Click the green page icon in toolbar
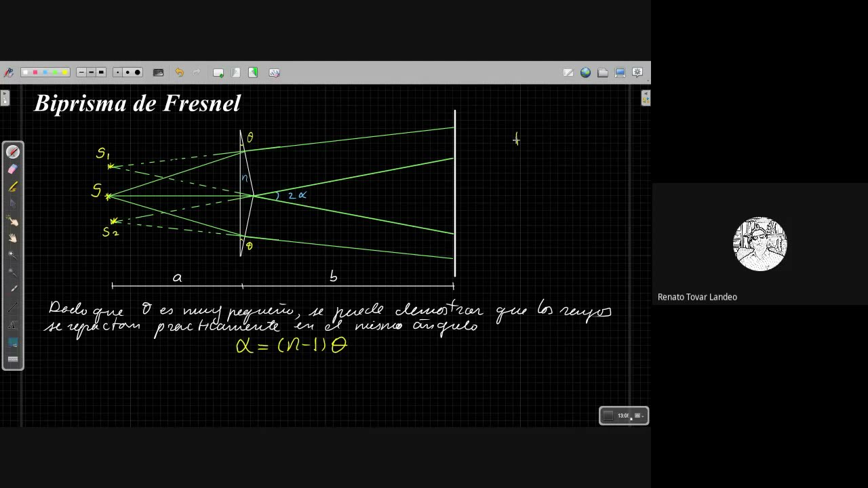Viewport: 868px width, 488px height. tap(253, 73)
